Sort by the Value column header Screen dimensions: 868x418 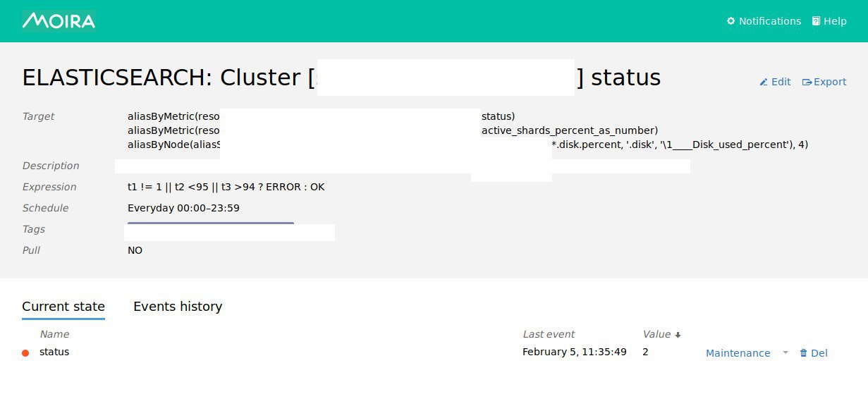tap(656, 334)
